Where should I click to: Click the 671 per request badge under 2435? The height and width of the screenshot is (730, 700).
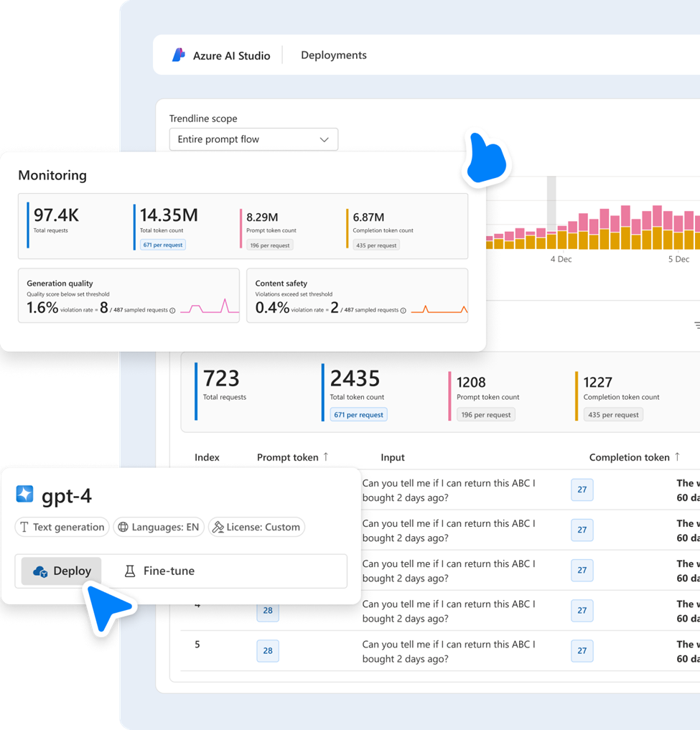[x=358, y=414]
